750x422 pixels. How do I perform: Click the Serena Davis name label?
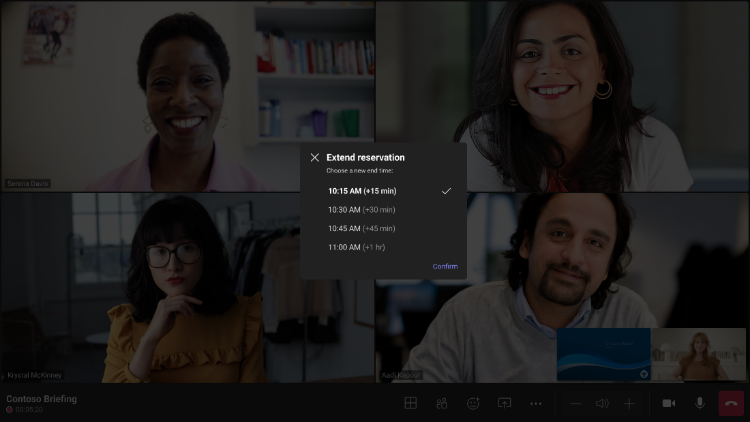pos(28,184)
